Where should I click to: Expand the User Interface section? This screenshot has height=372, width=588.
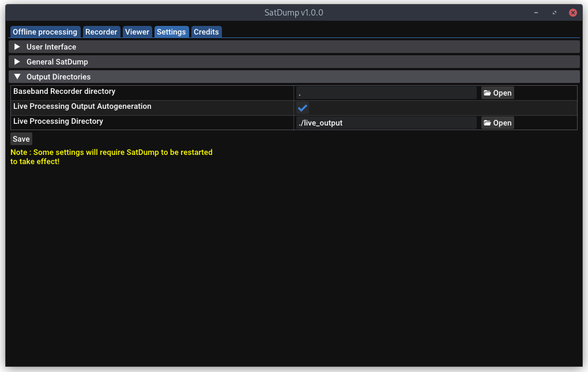pos(294,47)
